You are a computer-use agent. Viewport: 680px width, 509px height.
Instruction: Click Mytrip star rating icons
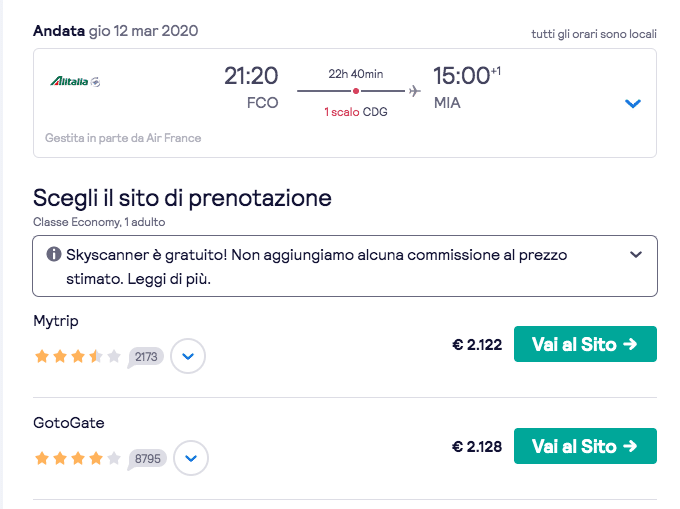point(78,356)
